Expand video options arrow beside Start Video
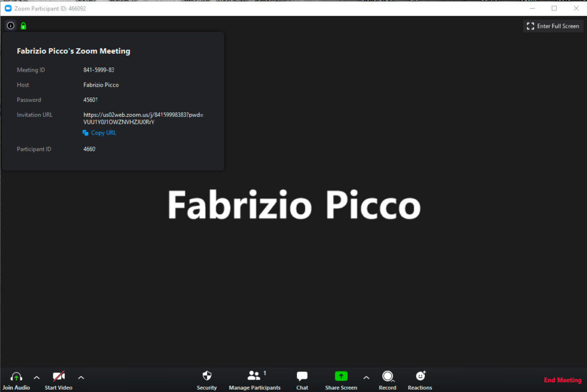 pyautogui.click(x=81, y=378)
